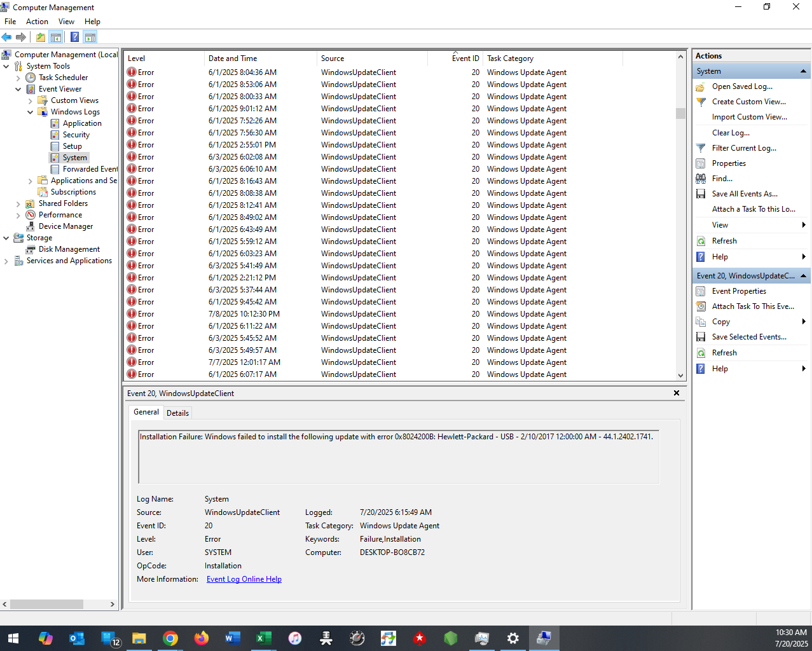Open the Help menu in menu bar

click(93, 22)
